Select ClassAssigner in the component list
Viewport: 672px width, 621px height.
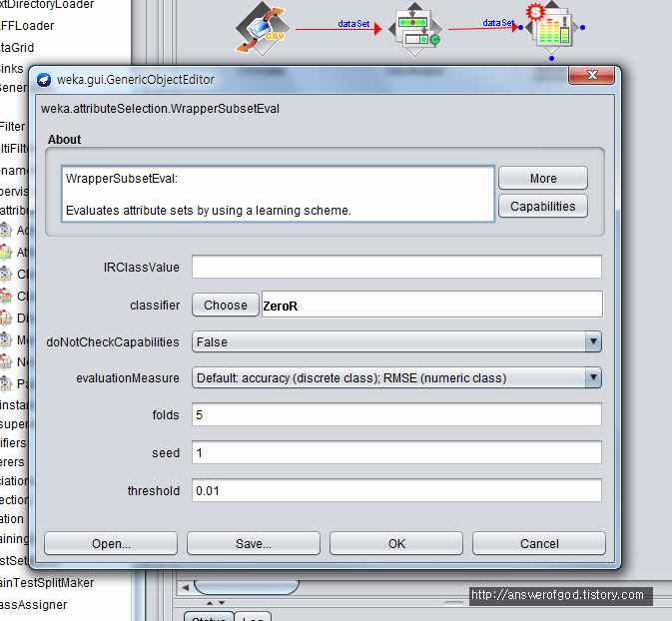click(33, 605)
